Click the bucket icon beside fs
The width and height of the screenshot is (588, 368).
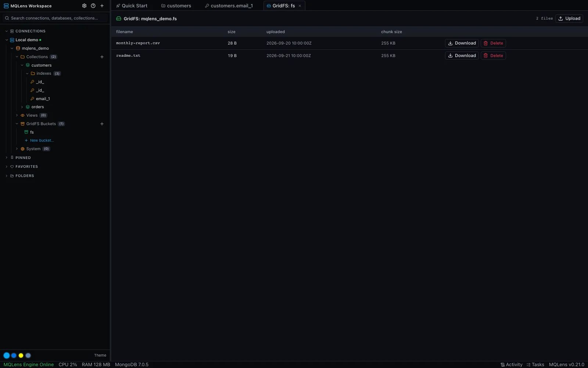coord(26,132)
